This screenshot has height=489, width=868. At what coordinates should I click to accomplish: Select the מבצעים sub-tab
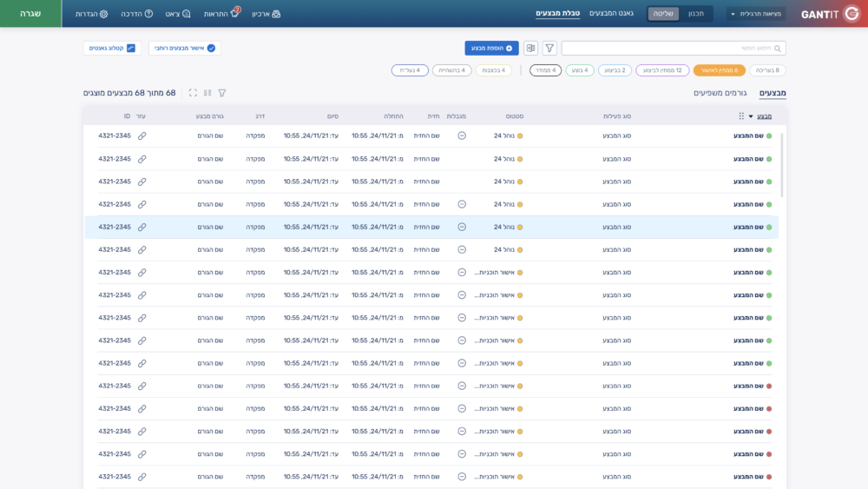point(773,93)
